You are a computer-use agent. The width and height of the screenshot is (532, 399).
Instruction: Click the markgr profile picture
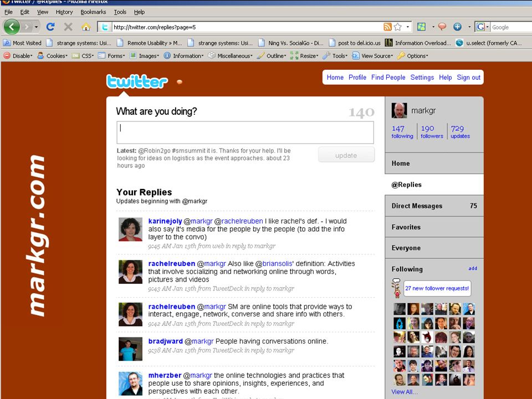pyautogui.click(x=400, y=111)
